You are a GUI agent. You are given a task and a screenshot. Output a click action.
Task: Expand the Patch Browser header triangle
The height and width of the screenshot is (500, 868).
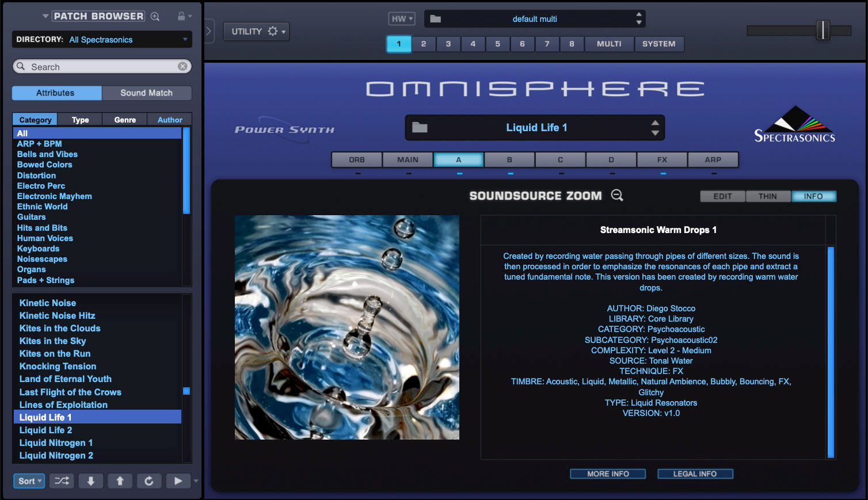click(x=45, y=16)
